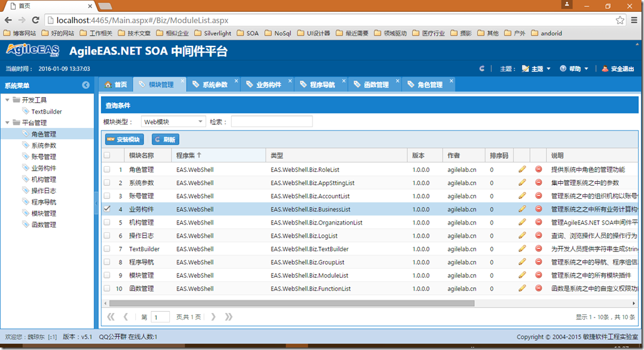This screenshot has height=350, width=644.
Task: Check the 函数管理 row checkbox
Action: tap(106, 288)
